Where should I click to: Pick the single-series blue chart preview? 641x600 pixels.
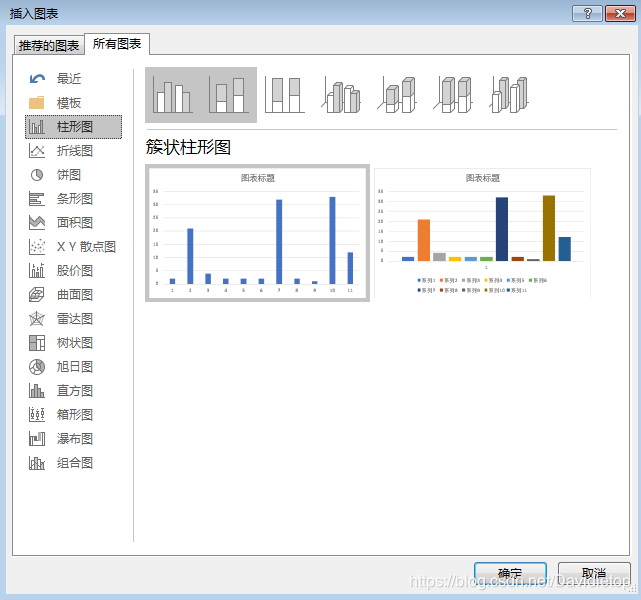(258, 233)
